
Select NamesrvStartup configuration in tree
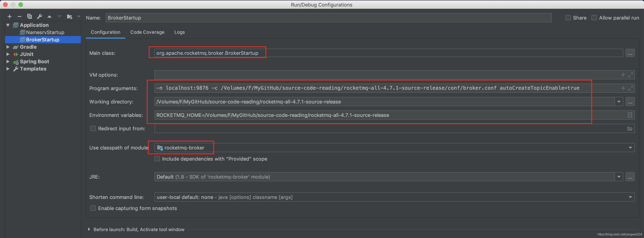45,33
